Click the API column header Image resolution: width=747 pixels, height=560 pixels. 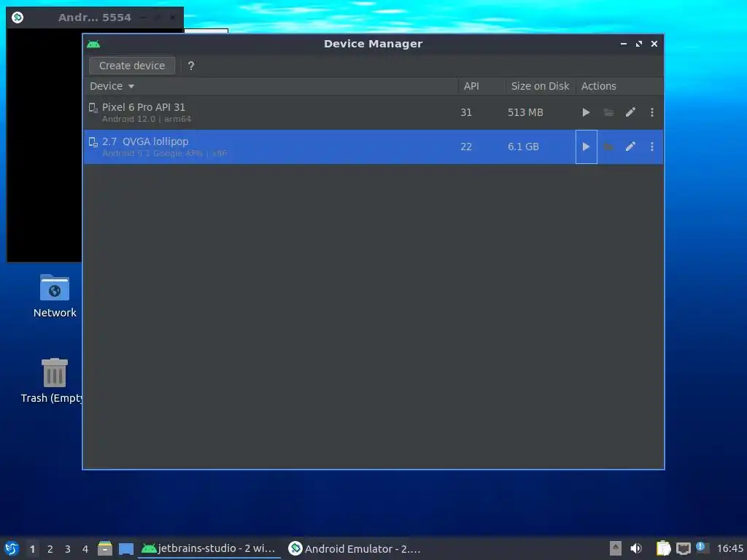[481, 86]
